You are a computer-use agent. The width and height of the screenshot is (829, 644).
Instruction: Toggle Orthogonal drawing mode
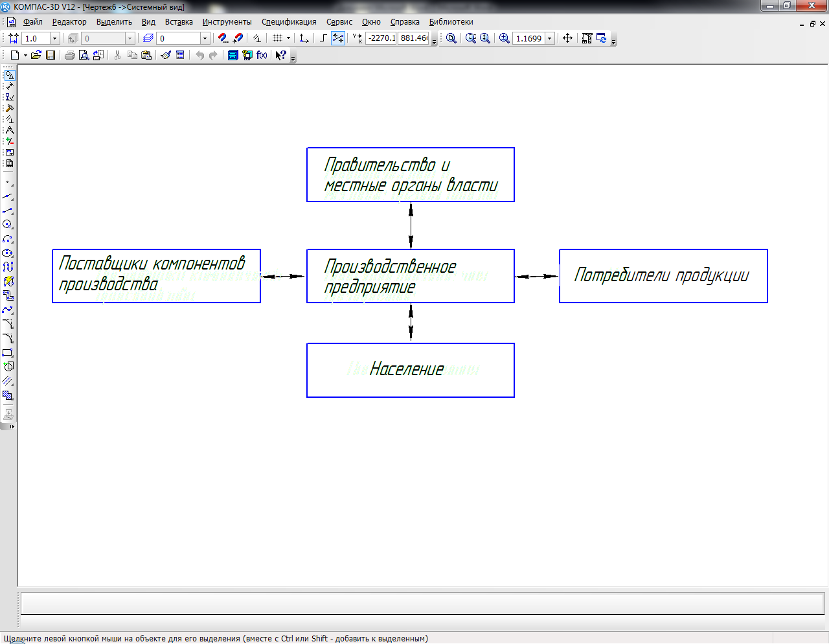click(323, 38)
